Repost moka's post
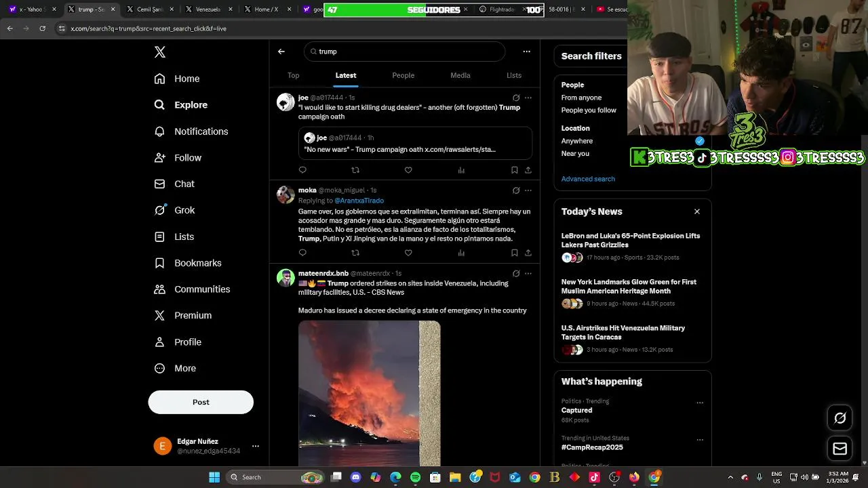This screenshot has width=868, height=488. pyautogui.click(x=355, y=253)
